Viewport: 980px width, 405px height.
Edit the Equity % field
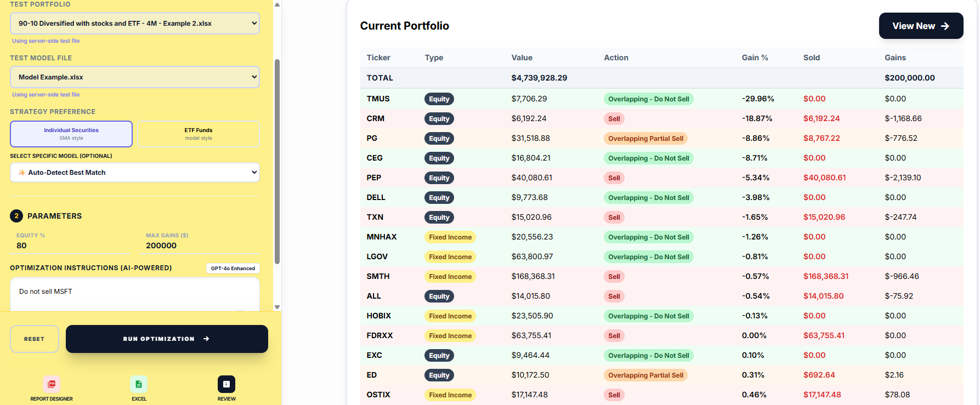(x=71, y=246)
